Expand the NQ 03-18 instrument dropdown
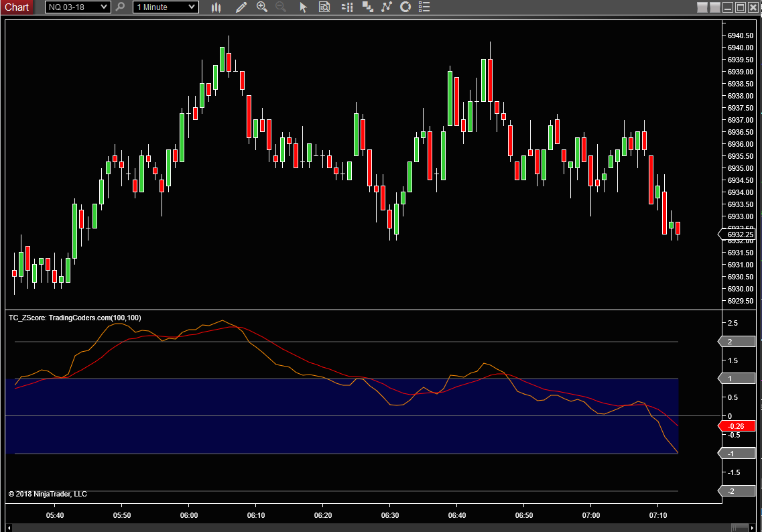 [x=104, y=7]
